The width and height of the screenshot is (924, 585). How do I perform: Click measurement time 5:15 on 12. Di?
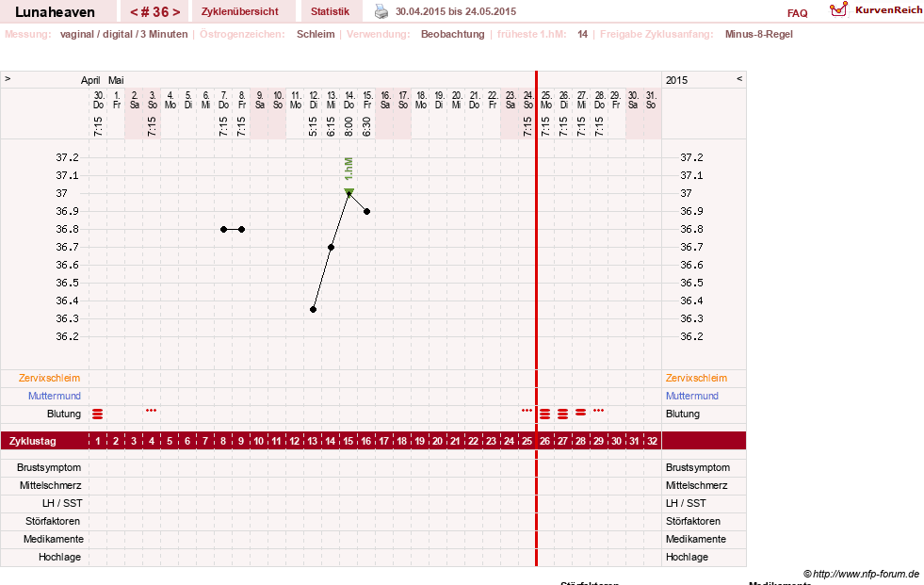point(313,126)
